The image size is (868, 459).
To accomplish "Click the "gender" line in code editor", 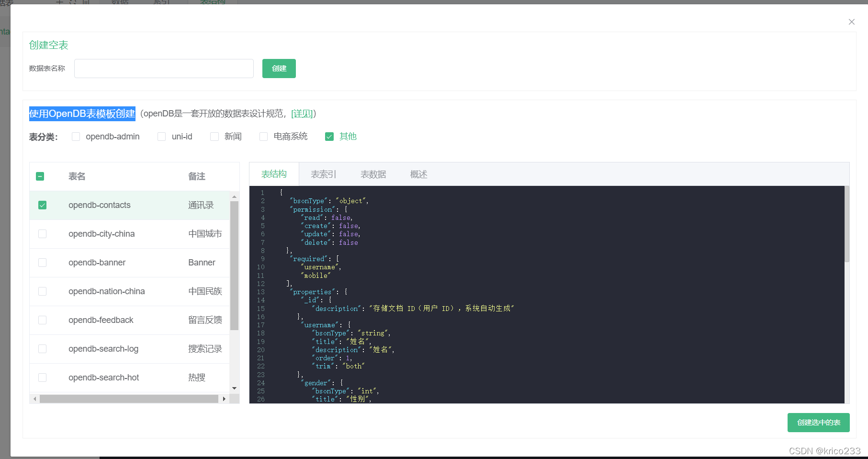I will click(x=322, y=383).
